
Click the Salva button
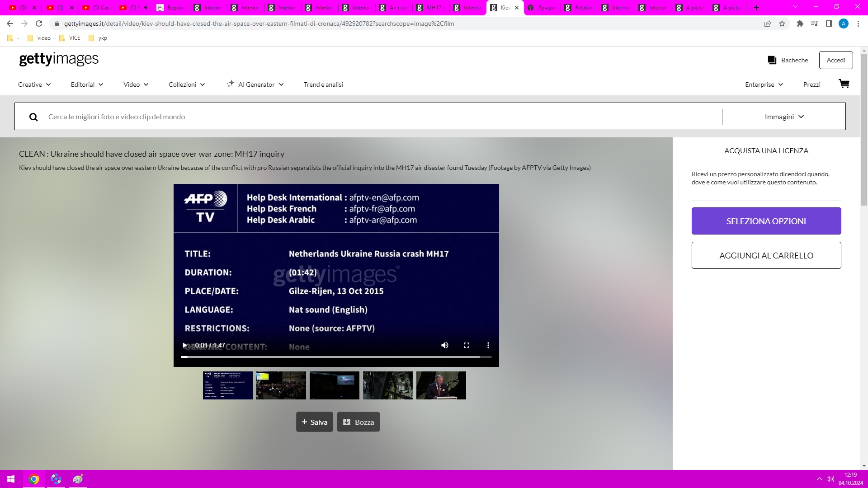click(315, 422)
